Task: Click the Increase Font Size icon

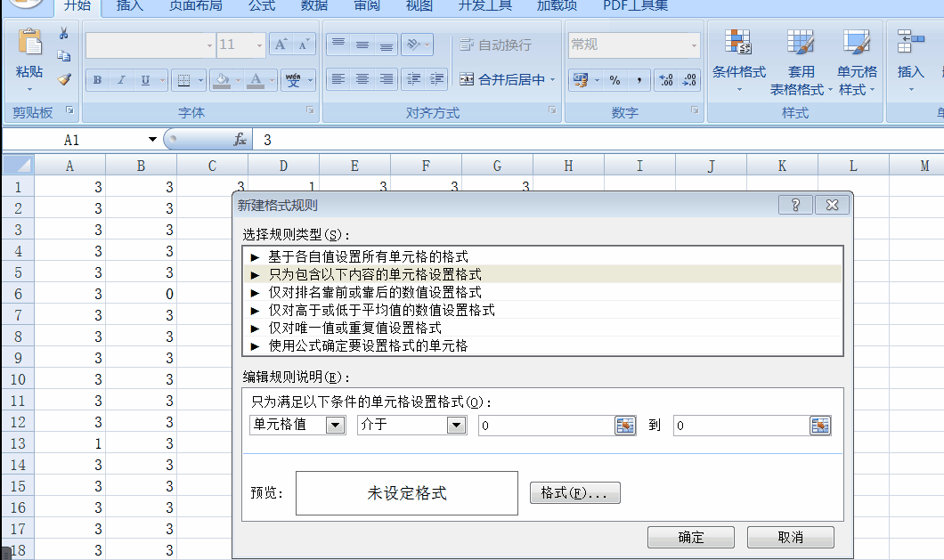Action: pyautogui.click(x=281, y=45)
